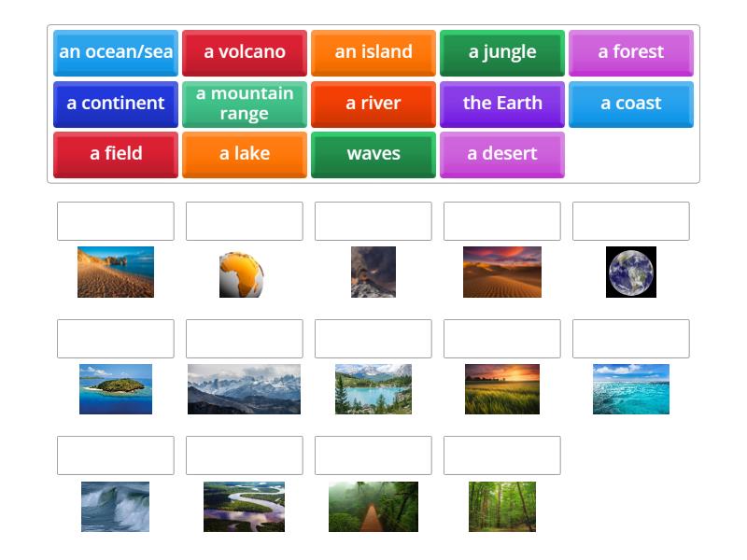The image size is (747, 560).
Task: Select the "a mountain range" word tile
Action: (x=244, y=104)
